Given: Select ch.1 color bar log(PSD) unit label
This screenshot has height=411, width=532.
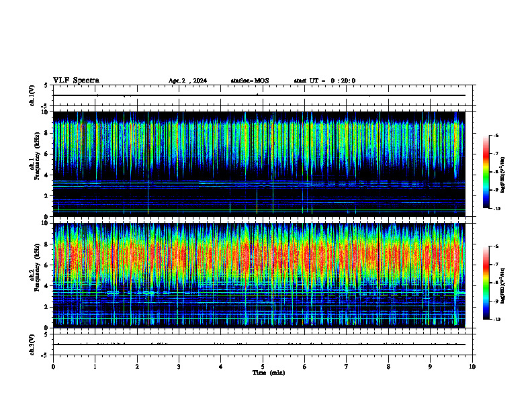Looking at the screenshot, I should click(504, 175).
